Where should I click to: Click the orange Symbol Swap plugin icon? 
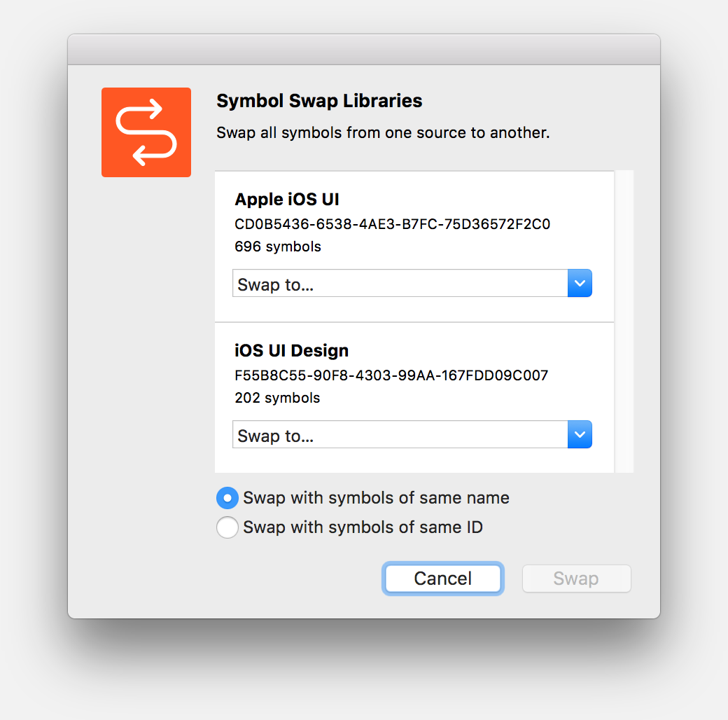[146, 132]
